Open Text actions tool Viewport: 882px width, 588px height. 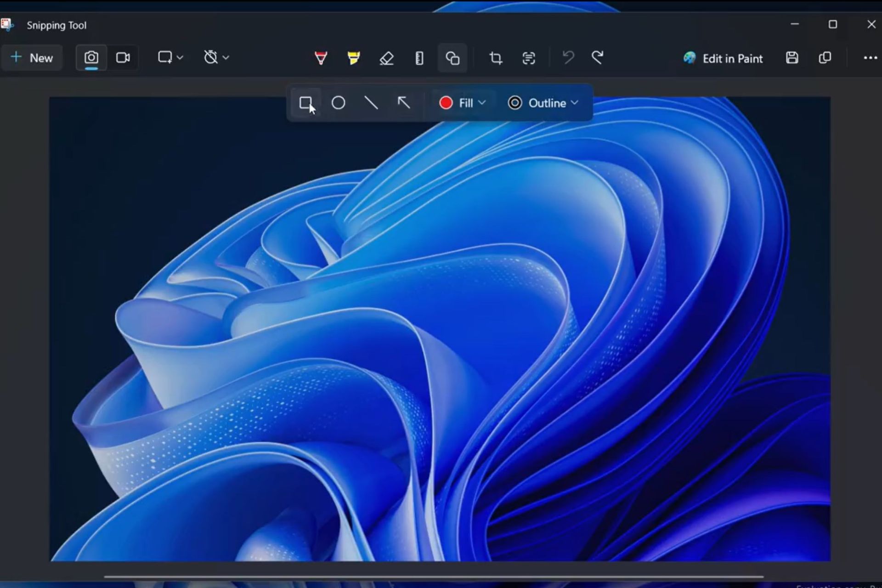click(x=529, y=58)
